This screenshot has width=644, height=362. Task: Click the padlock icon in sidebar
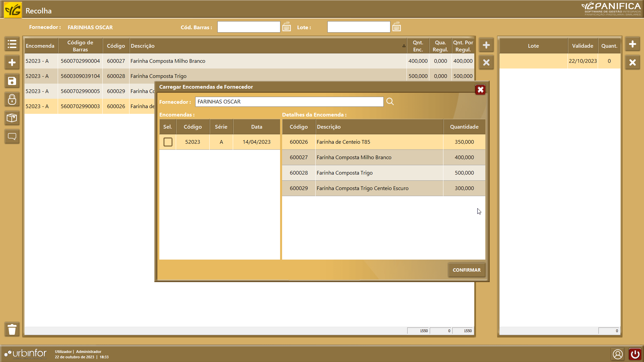click(12, 99)
